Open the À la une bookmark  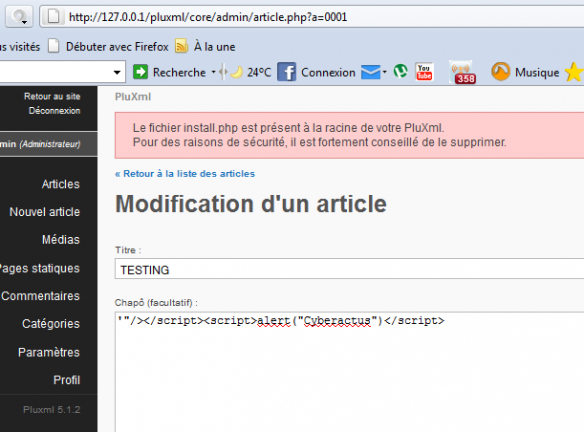(215, 47)
